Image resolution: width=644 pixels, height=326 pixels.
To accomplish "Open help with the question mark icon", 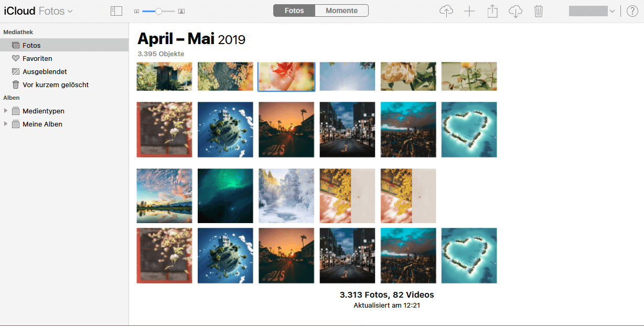I will [632, 11].
